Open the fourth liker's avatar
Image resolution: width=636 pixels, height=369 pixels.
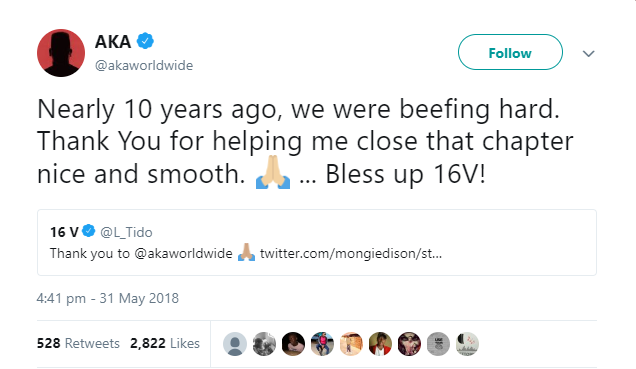(x=322, y=344)
